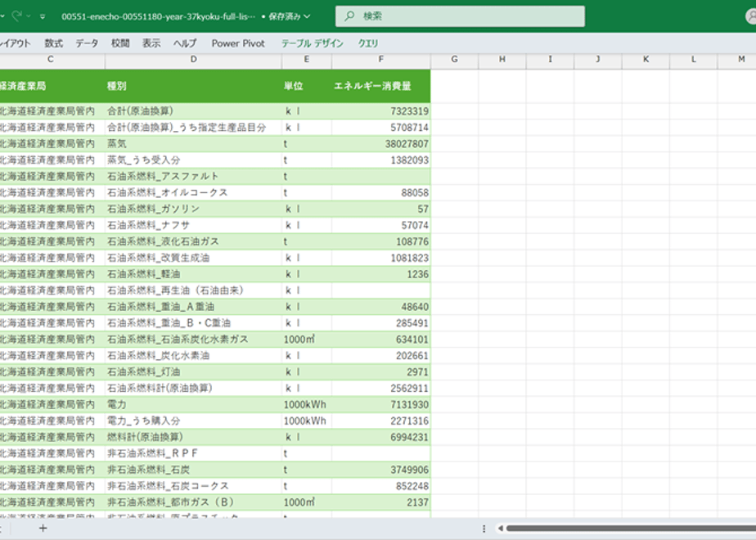Select cell with value 38027807
Screen dimensions: 756x540
[381, 144]
